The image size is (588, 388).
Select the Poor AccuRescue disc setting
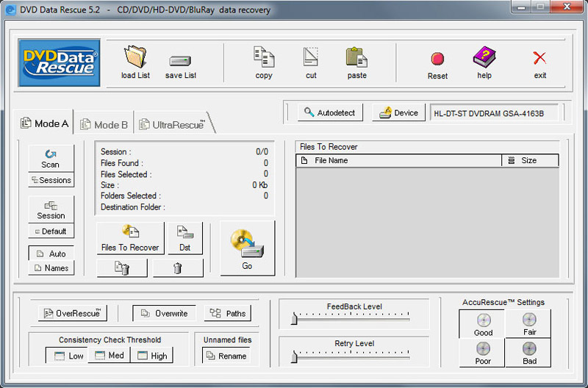pyautogui.click(x=482, y=353)
